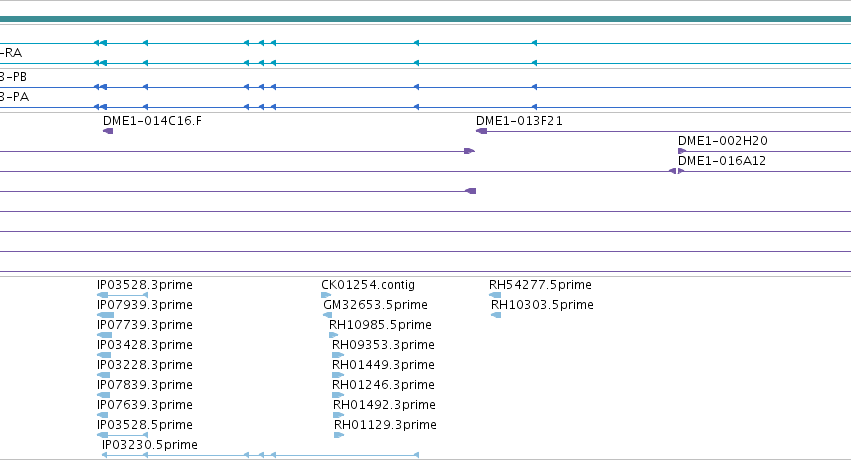Select the -PA protein label
The height and width of the screenshot is (460, 851).
[x=15, y=97]
